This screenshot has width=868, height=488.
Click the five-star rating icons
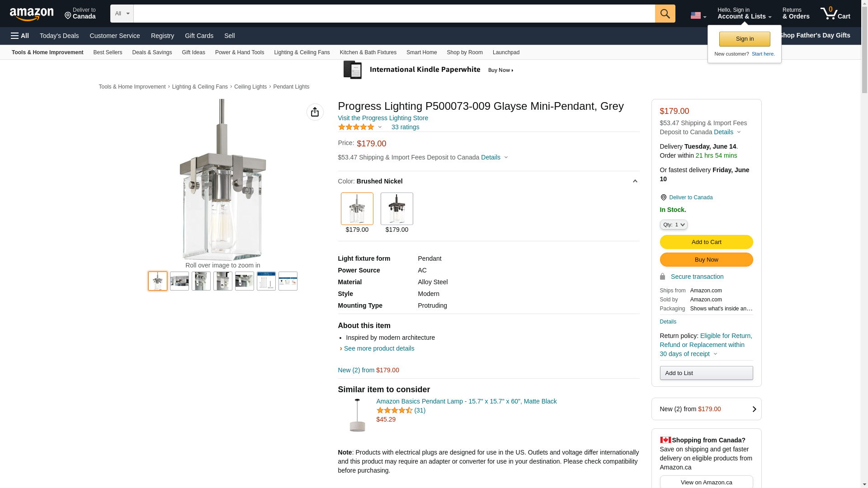tap(356, 127)
